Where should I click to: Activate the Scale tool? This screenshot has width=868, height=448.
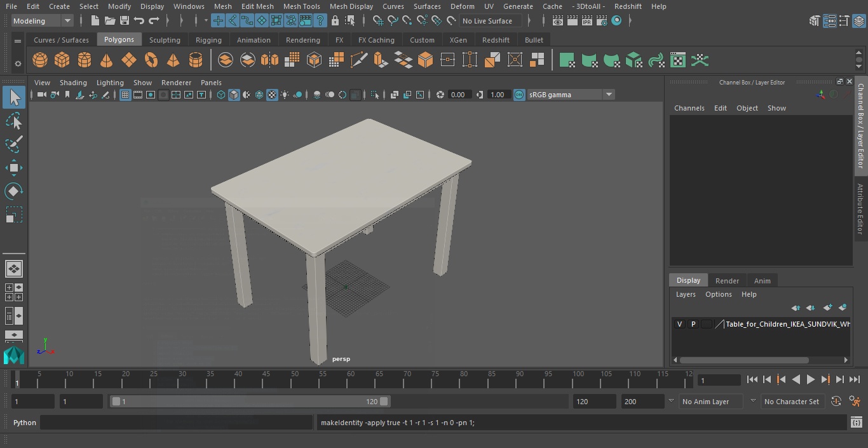click(x=14, y=215)
